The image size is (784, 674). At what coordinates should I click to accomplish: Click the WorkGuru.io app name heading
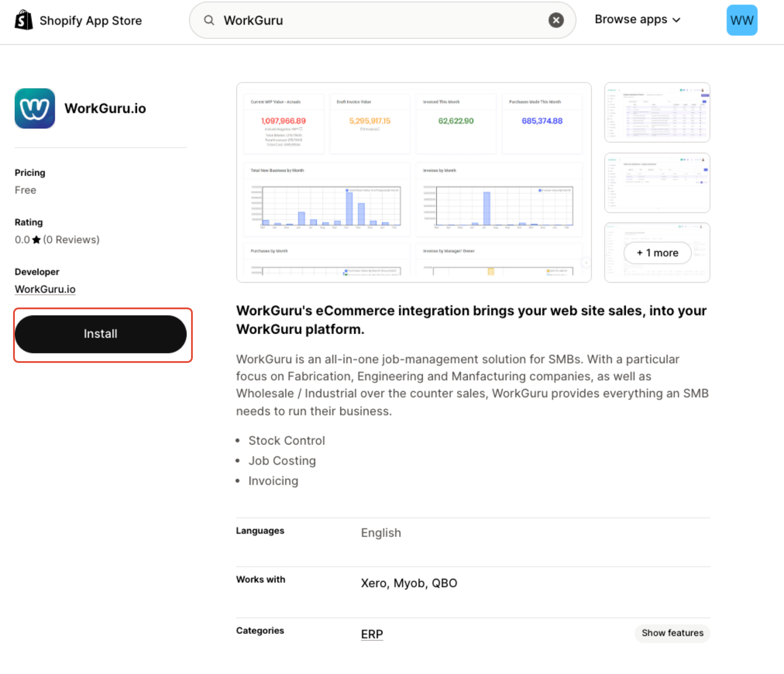[105, 108]
